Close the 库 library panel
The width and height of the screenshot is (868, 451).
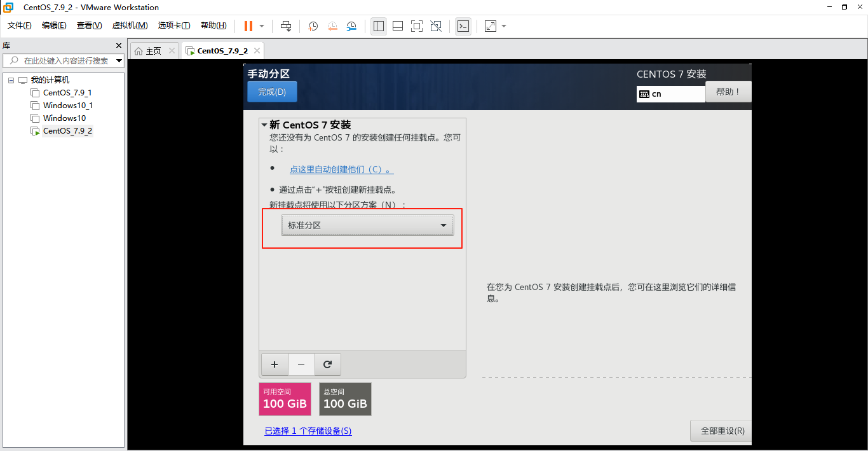pos(118,46)
